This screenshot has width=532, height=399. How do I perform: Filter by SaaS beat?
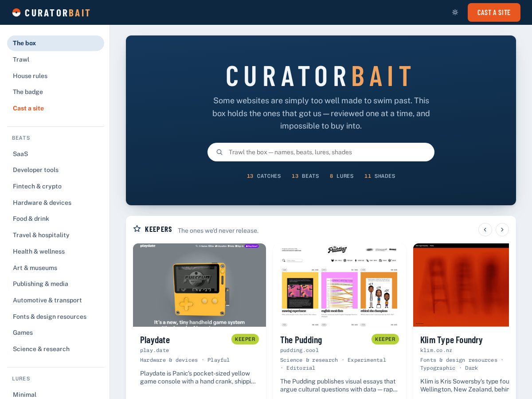pos(55,154)
